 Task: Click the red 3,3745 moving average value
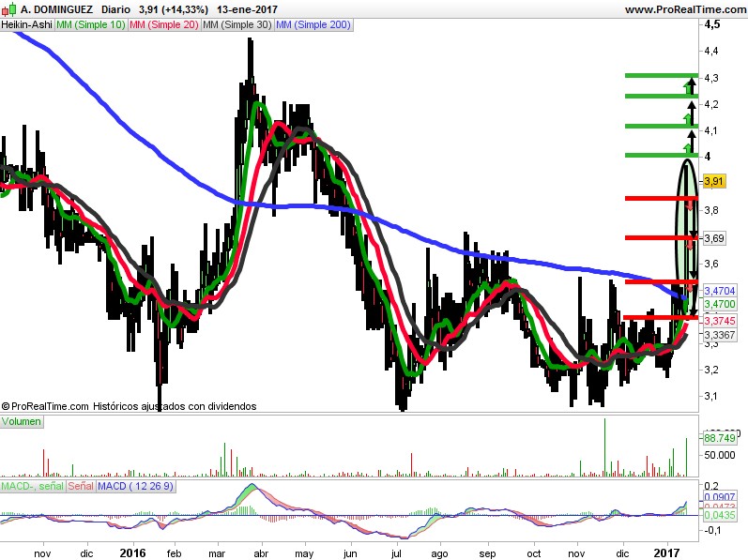[720, 321]
